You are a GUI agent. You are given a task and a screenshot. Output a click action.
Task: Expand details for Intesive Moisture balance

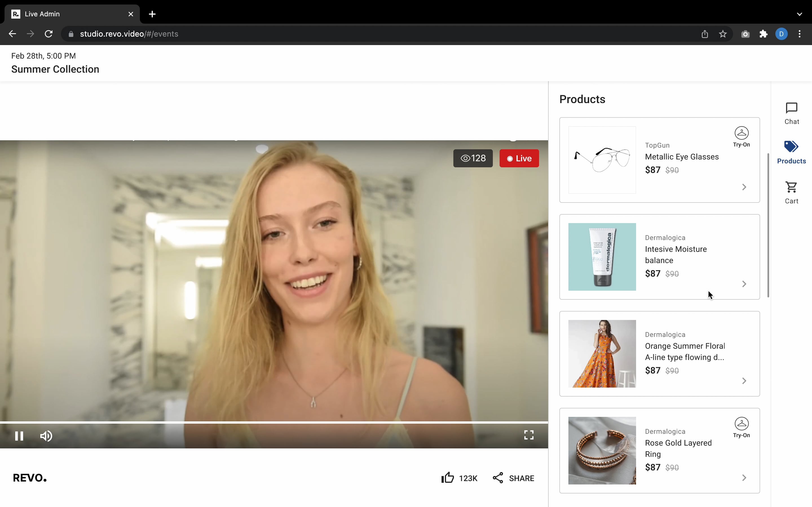pos(744,284)
